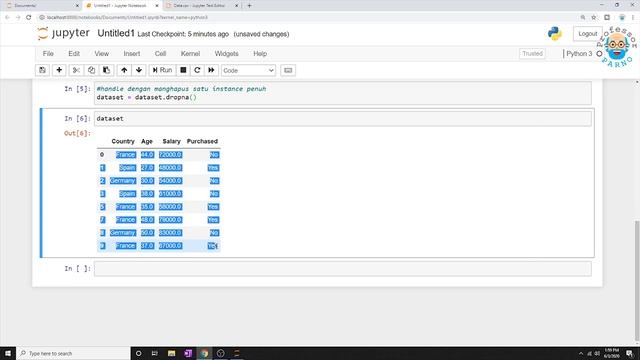
Task: Click the empty In [ ] code cell
Action: coord(342,269)
